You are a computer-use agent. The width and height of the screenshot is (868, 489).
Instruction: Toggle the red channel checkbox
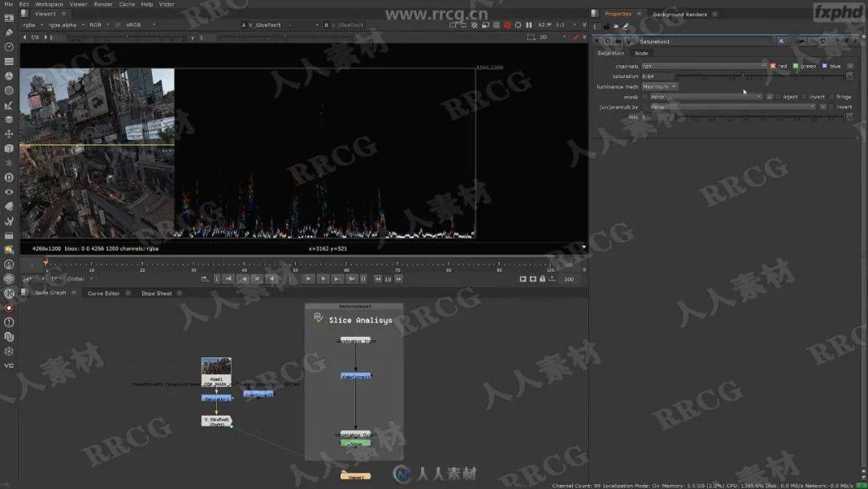click(773, 66)
